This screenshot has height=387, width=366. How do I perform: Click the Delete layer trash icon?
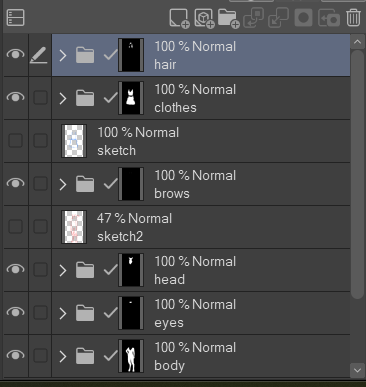353,17
